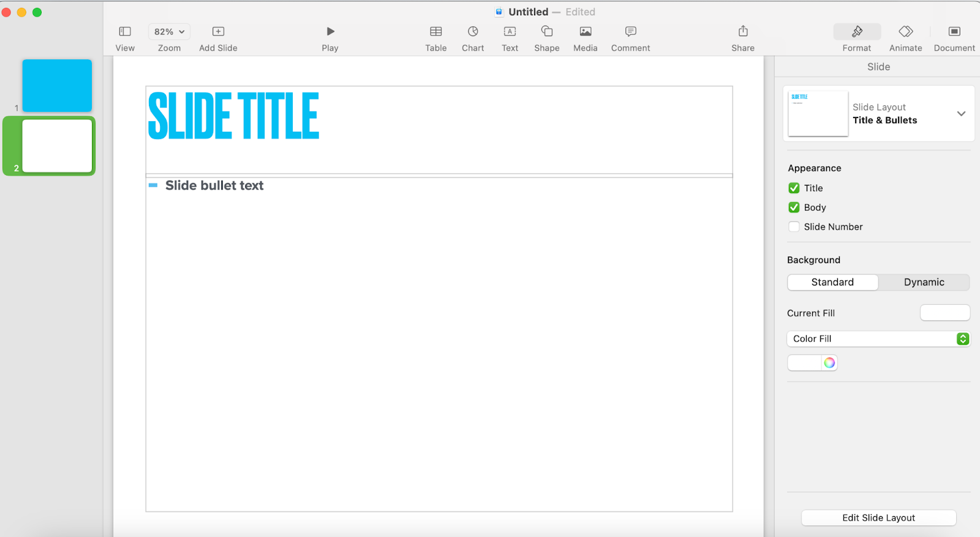This screenshot has height=537, width=980.
Task: Open the Chart insert icon
Action: [473, 32]
